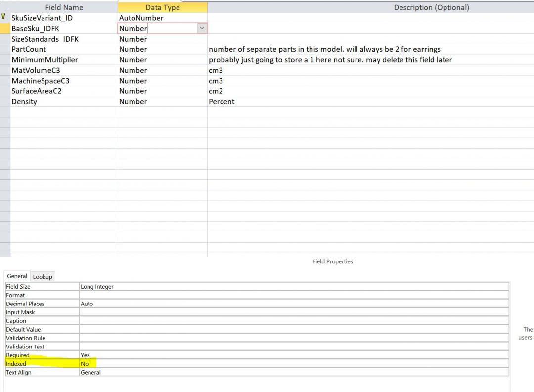
Task: Click the Required property value Yes
Action: (x=294, y=355)
